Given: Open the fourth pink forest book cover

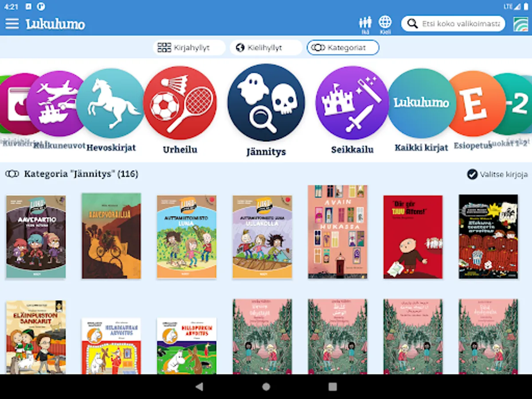Looking at the screenshot, I should [x=489, y=336].
